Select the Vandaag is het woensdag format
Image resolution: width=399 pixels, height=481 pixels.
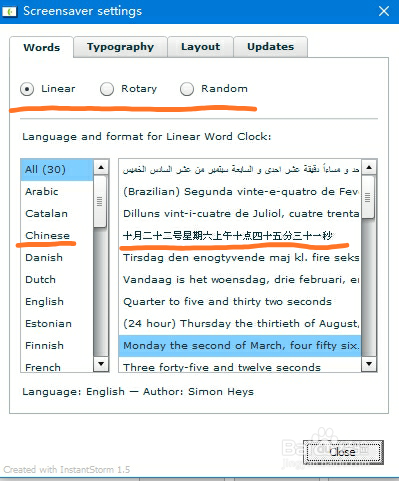tap(240, 280)
